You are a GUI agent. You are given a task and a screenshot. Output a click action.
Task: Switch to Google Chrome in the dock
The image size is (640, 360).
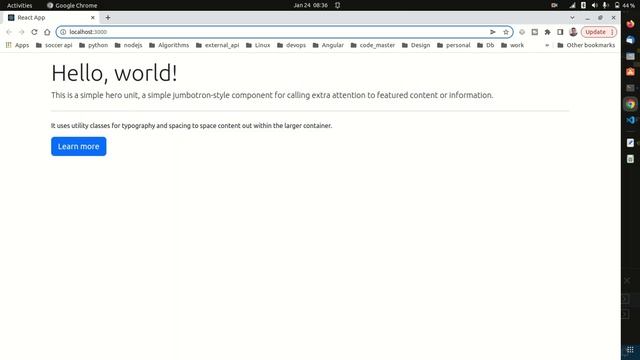pos(630,104)
